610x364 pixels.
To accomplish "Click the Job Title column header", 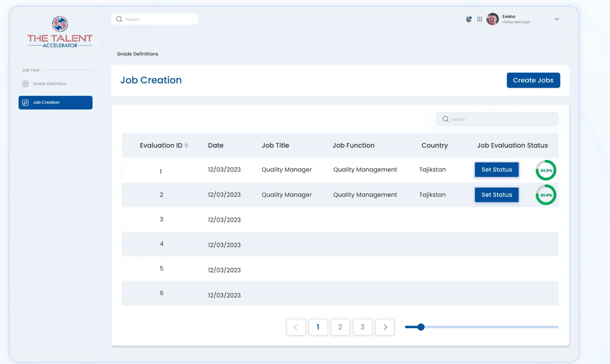I will tap(275, 145).
